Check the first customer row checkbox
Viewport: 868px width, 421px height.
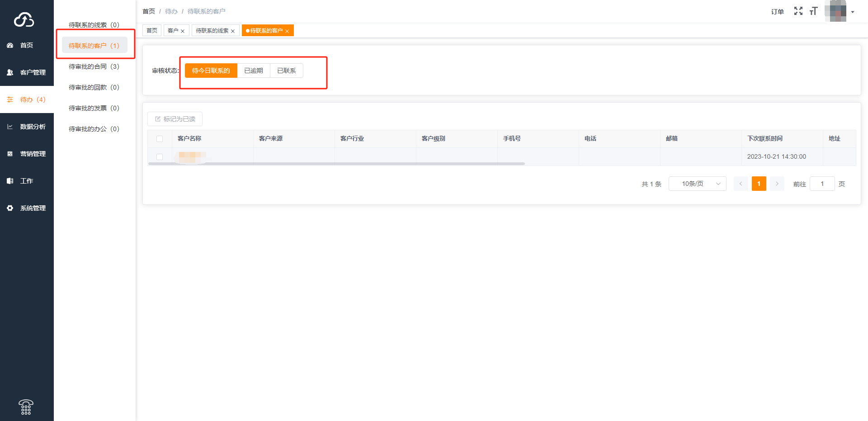[x=160, y=157]
